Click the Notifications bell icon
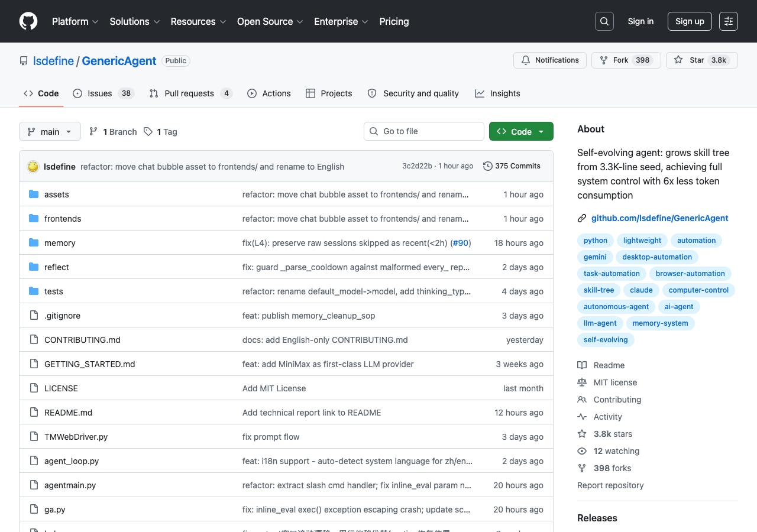Screen dimensions: 757x532 coord(526,60)
